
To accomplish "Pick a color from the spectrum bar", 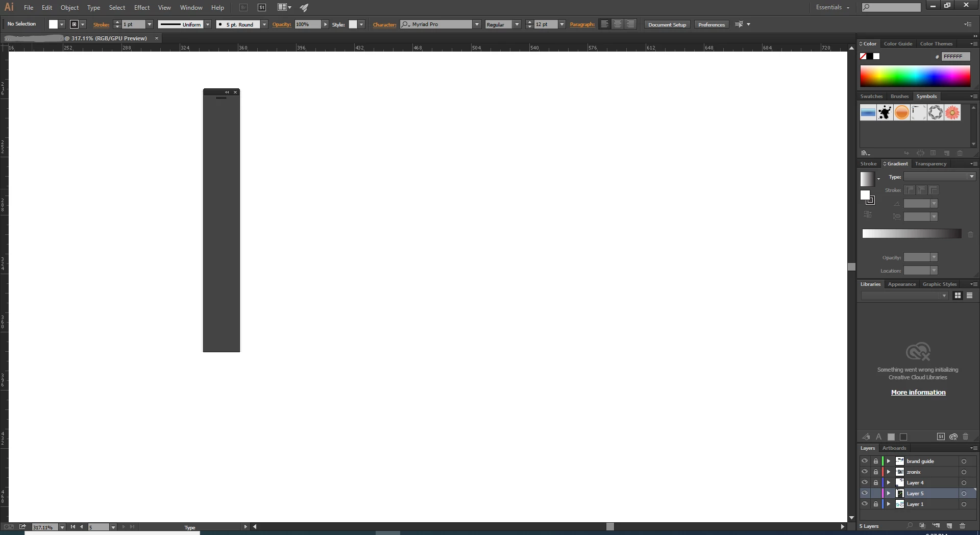I will pyautogui.click(x=915, y=76).
